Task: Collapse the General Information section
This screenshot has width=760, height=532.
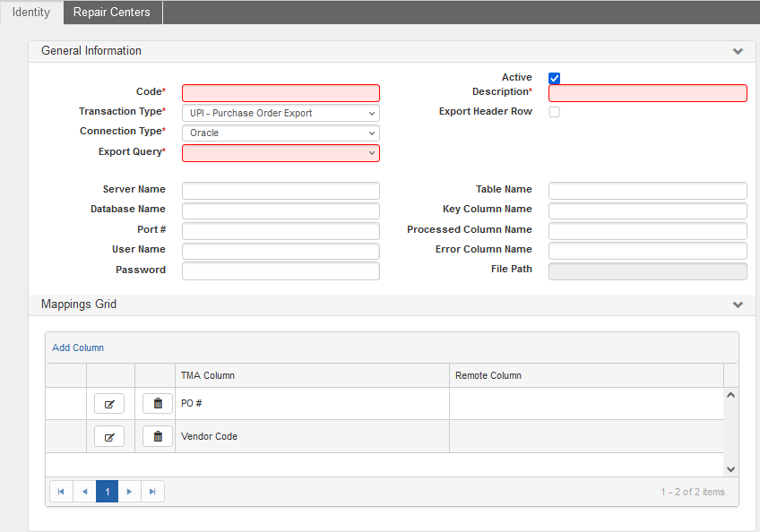Action: pyautogui.click(x=738, y=51)
